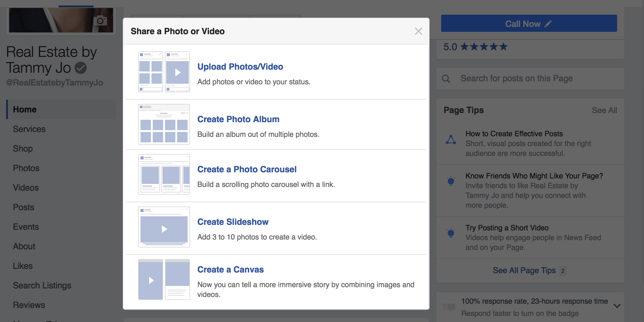The image size is (644, 322).
Task: Click the Create a Canvas illustration icon
Action: (x=164, y=280)
